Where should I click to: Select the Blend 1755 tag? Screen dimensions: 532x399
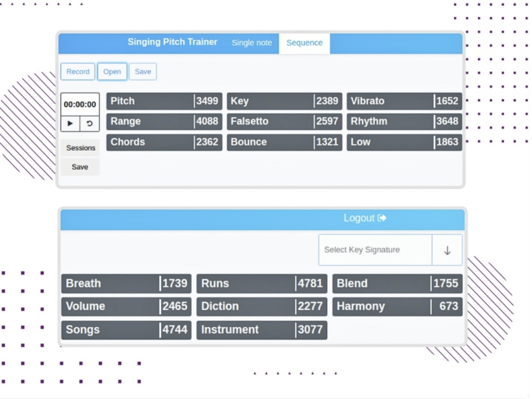coord(397,284)
